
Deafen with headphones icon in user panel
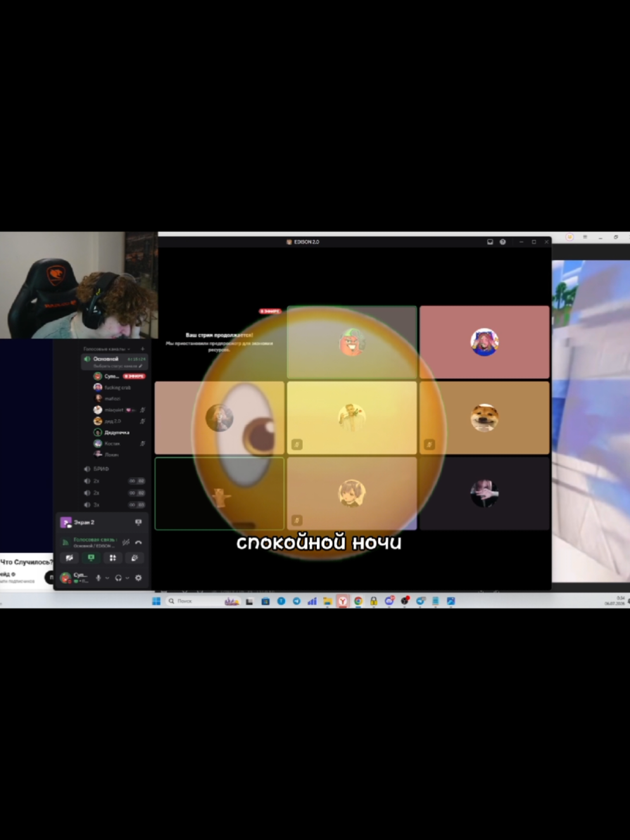point(118,578)
